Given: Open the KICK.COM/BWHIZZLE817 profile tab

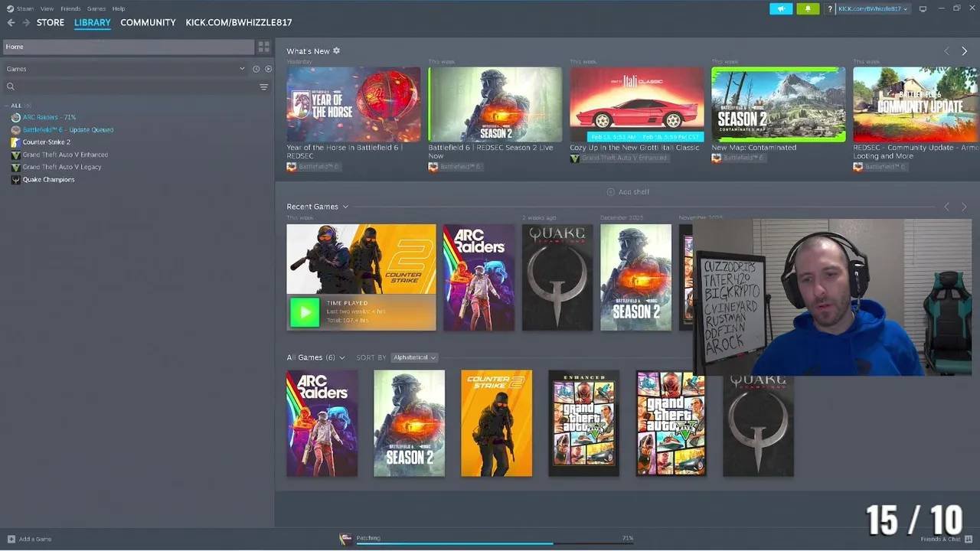Looking at the screenshot, I should (x=239, y=22).
